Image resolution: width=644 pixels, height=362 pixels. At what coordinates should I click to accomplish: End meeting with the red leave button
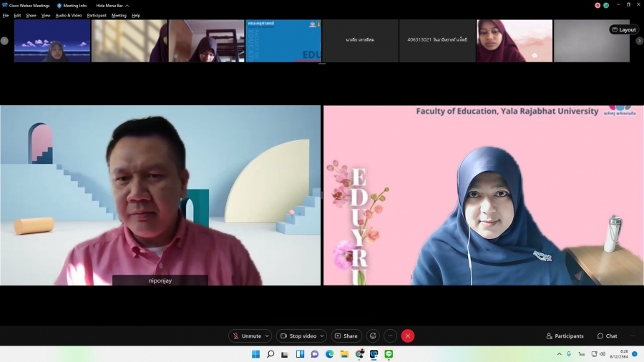tap(408, 336)
